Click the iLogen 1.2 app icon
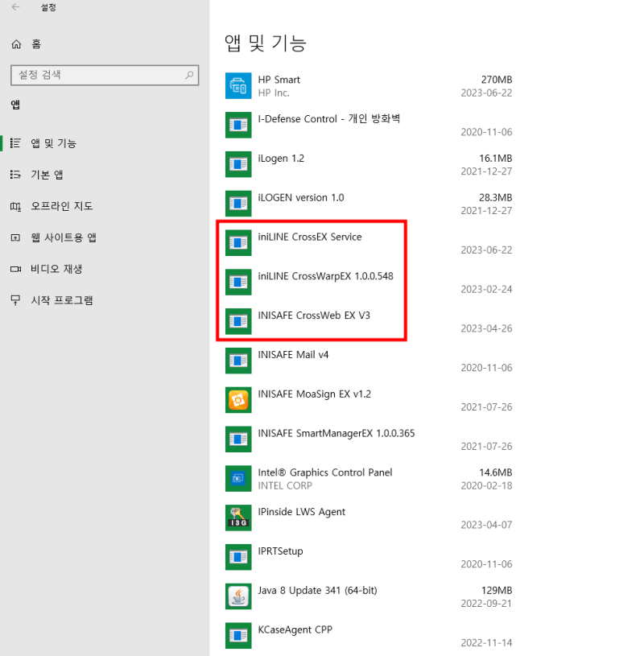This screenshot has height=656, width=644. (238, 164)
